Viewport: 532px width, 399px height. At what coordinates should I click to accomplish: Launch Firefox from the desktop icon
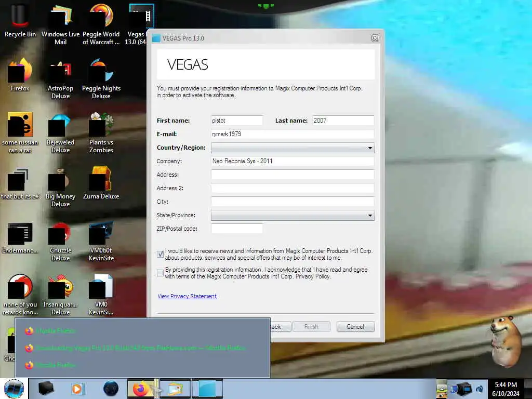[20, 75]
